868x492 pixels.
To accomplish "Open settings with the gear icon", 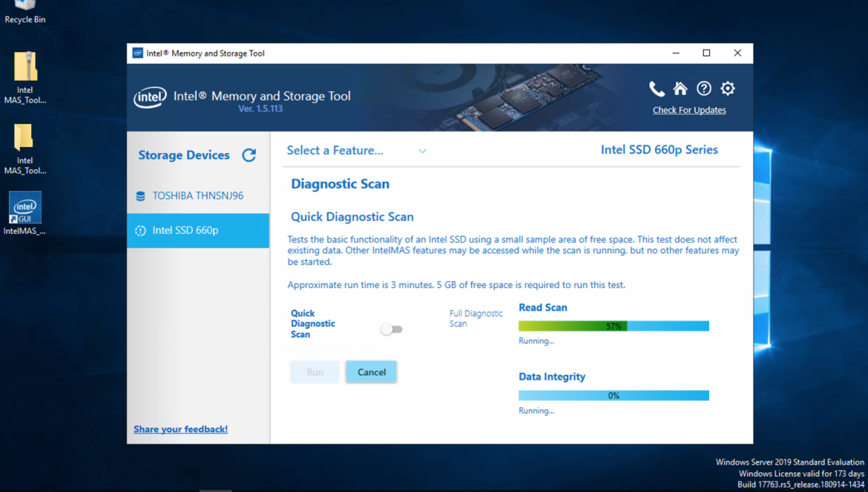I will [728, 88].
